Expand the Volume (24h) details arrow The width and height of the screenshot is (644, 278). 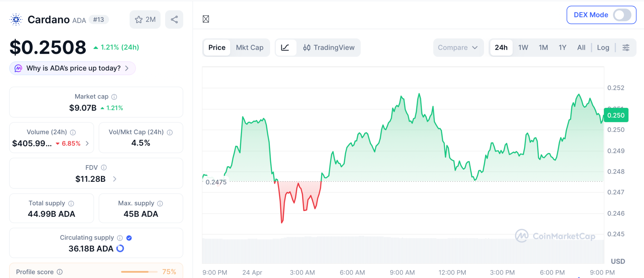(87, 143)
